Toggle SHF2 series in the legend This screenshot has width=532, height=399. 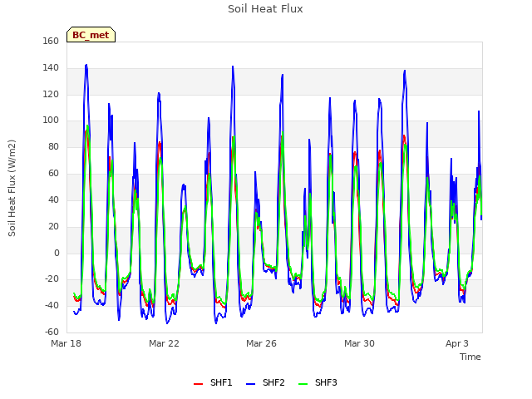[x=265, y=382]
